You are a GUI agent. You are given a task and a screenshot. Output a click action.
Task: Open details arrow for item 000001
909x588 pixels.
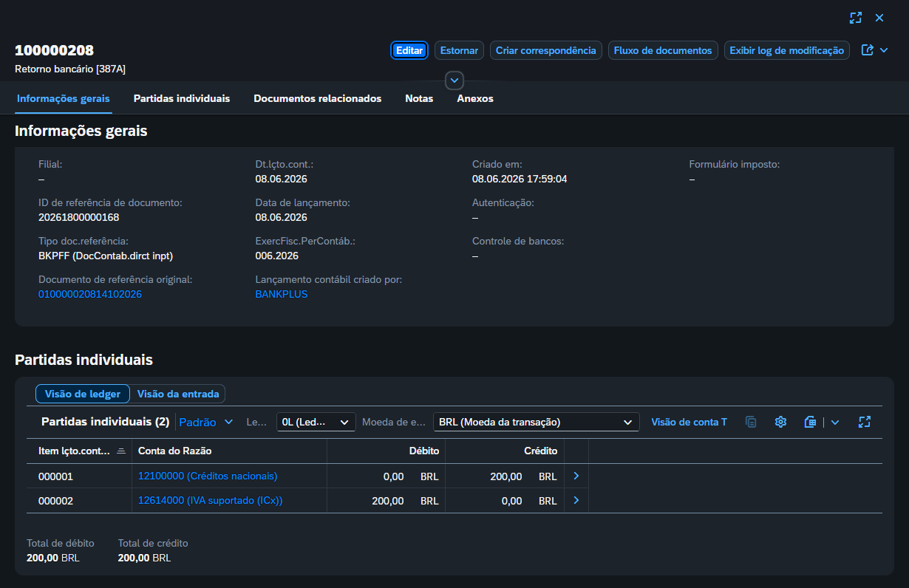[576, 476]
